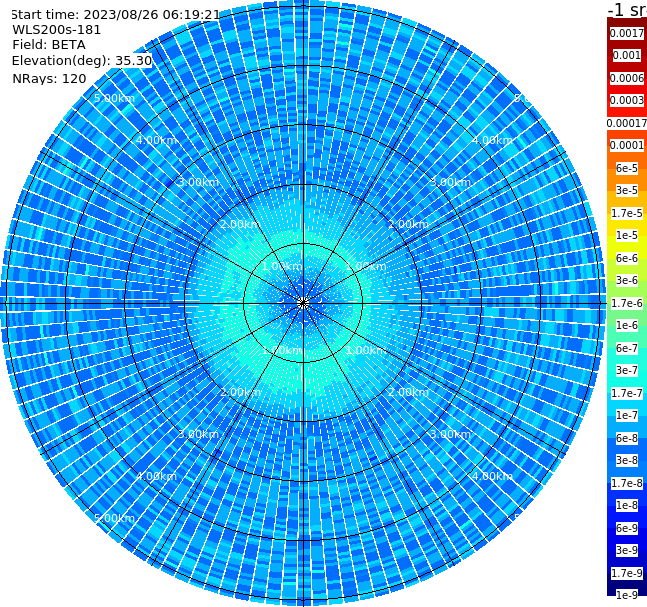647x607 pixels.
Task: Select the 3e-8 colorbar value
Action: (x=627, y=460)
